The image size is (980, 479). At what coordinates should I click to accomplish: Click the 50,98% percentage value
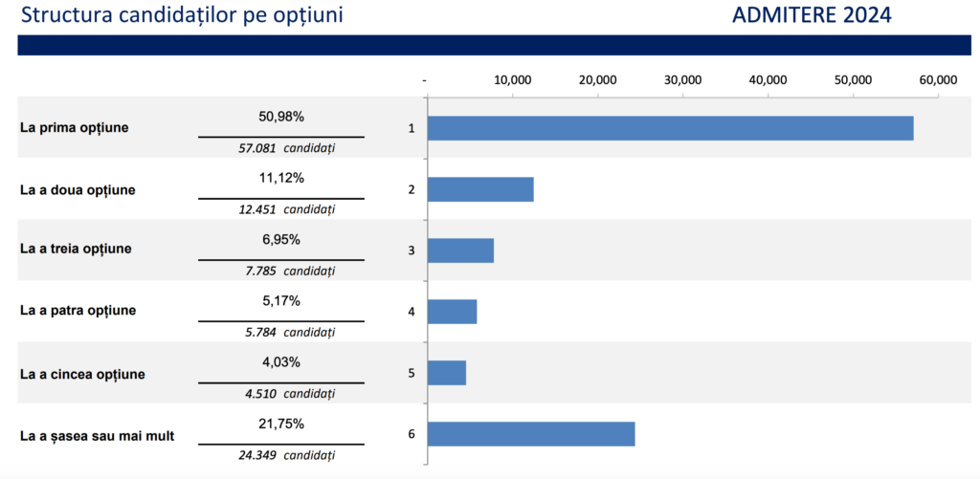point(281,117)
